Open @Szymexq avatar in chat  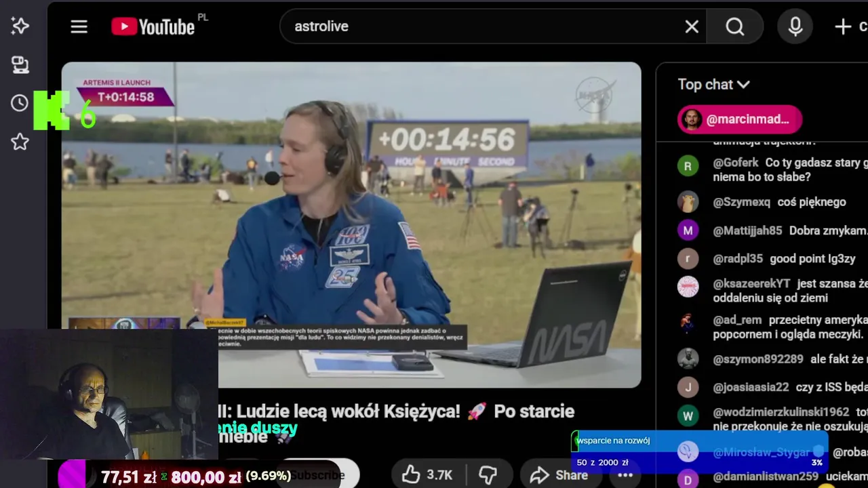coord(688,202)
